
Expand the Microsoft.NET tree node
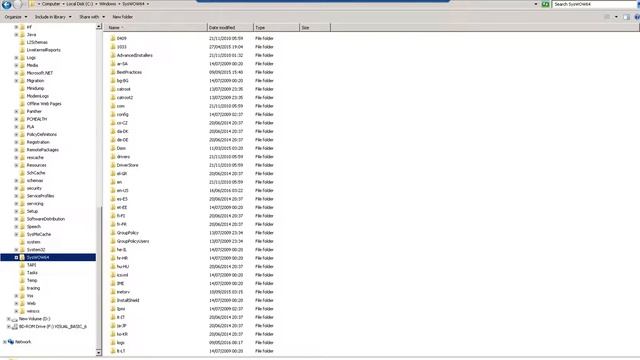point(16,73)
